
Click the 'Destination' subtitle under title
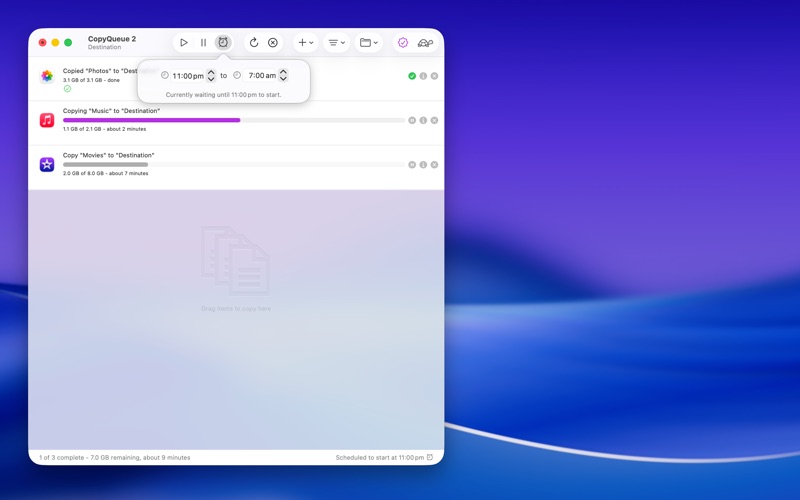104,47
